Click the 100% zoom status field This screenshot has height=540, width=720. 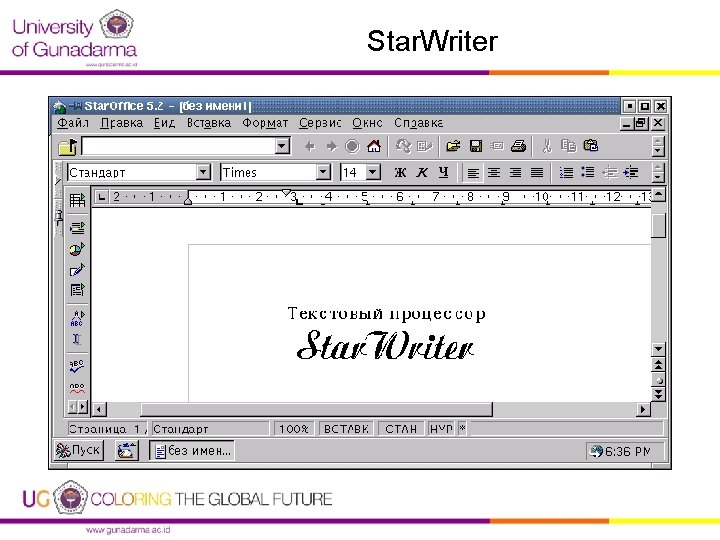[294, 429]
